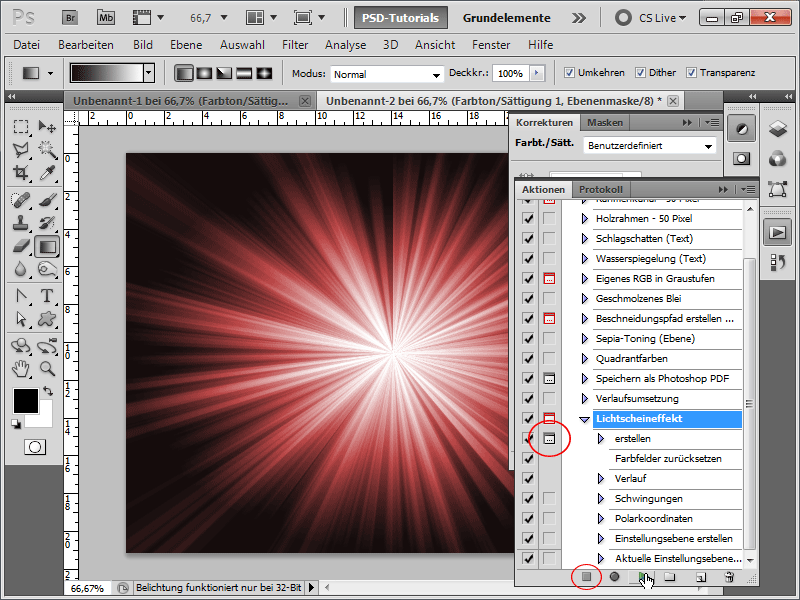Select the Healing Brush tool
The width and height of the screenshot is (800, 600).
21,200
